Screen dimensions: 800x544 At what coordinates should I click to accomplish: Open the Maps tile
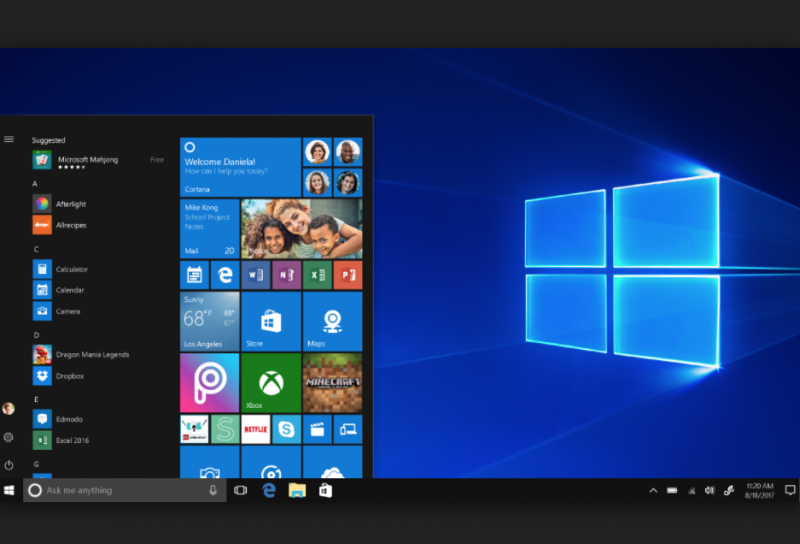tap(333, 322)
